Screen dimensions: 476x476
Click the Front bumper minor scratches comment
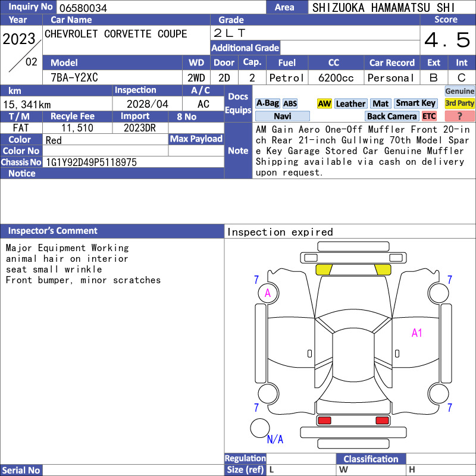[x=83, y=280]
